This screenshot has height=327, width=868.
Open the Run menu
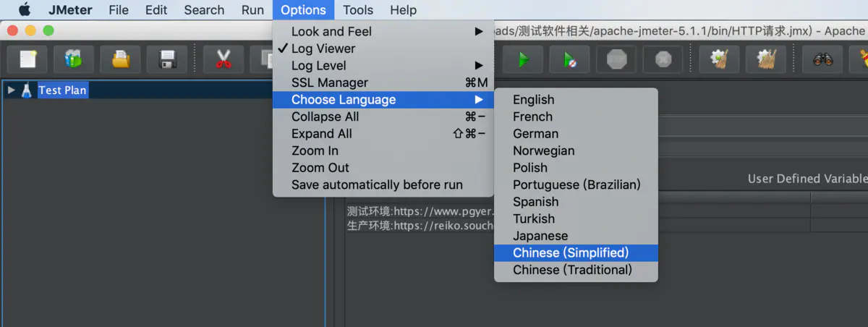252,10
